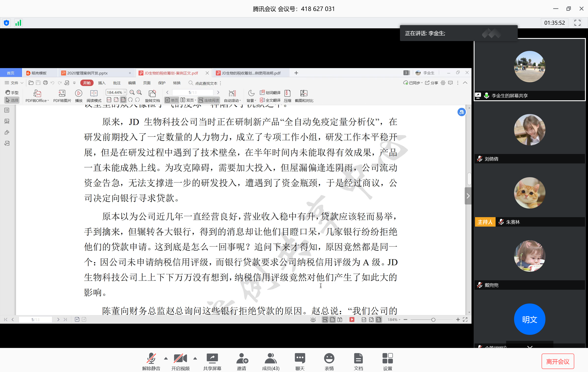
Task: Open meeting 文档 documents
Action: pos(358,361)
